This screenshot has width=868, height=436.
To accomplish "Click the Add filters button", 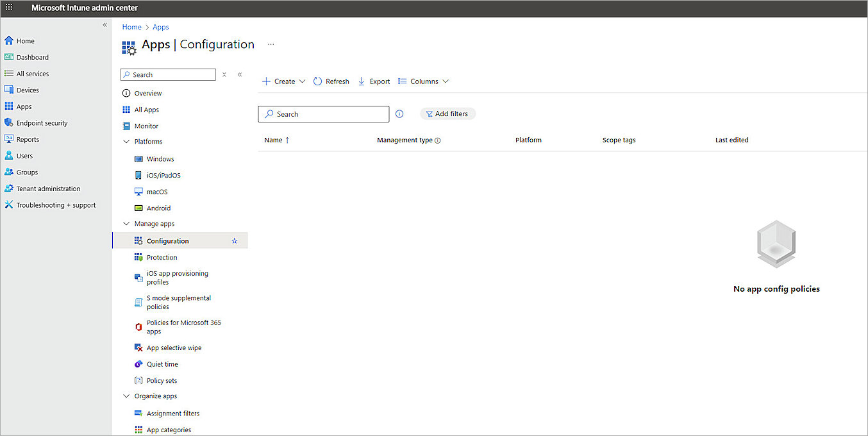I will coord(448,113).
